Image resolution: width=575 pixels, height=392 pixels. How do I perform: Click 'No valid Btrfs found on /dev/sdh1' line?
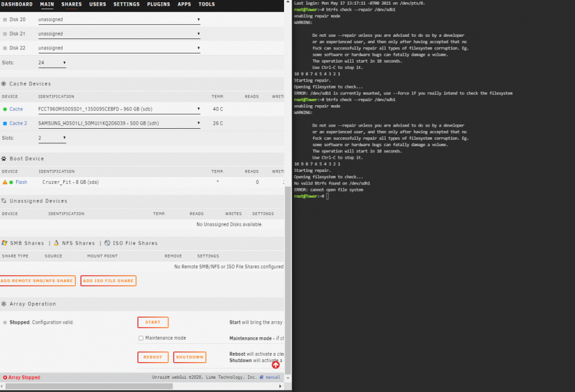[332, 183]
